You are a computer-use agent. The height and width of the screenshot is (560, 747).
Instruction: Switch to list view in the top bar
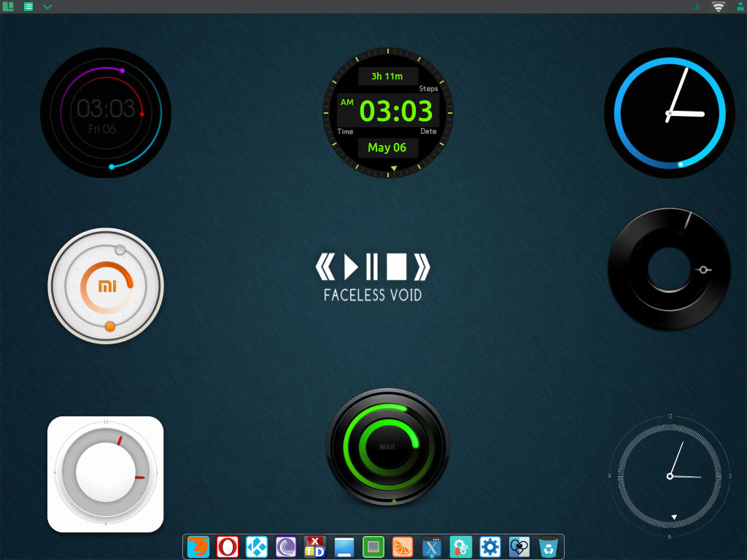(x=28, y=7)
